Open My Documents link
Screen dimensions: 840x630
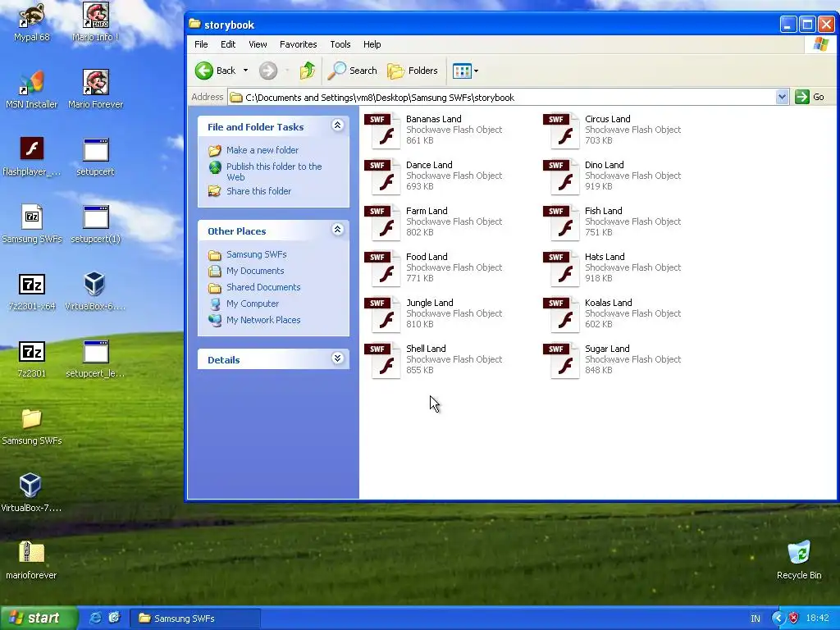point(255,271)
